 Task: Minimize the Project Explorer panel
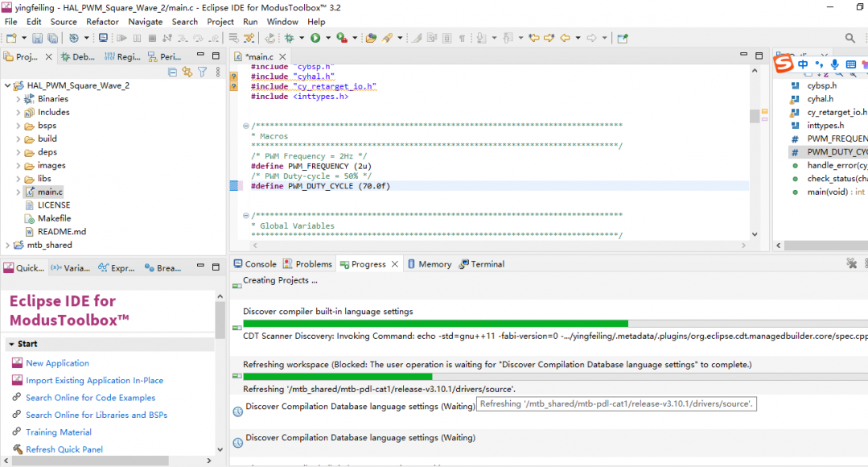[200, 55]
